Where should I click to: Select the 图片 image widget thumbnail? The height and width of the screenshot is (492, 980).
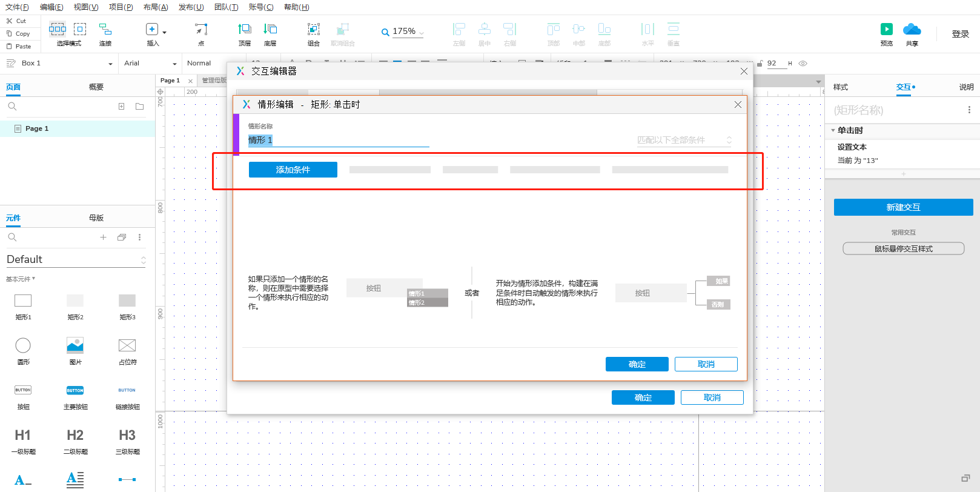pyautogui.click(x=75, y=345)
